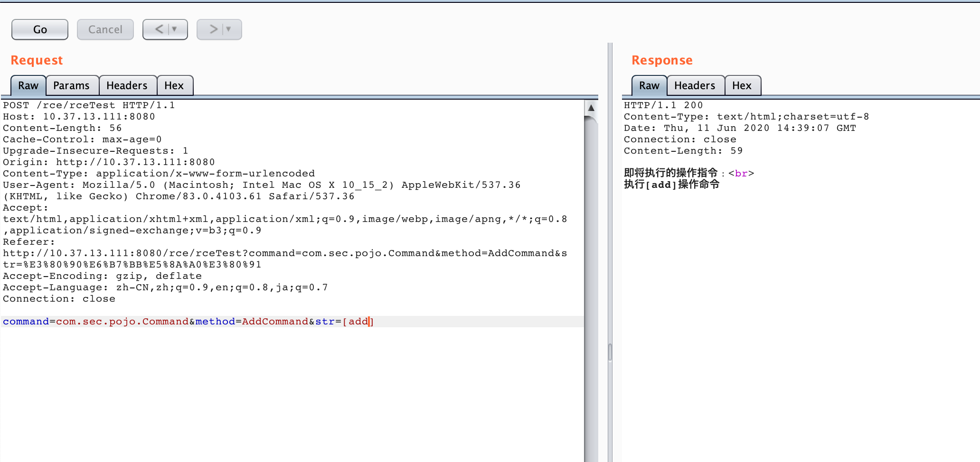The width and height of the screenshot is (980, 462).
Task: Switch to the Headers tab of the request
Action: (x=127, y=85)
